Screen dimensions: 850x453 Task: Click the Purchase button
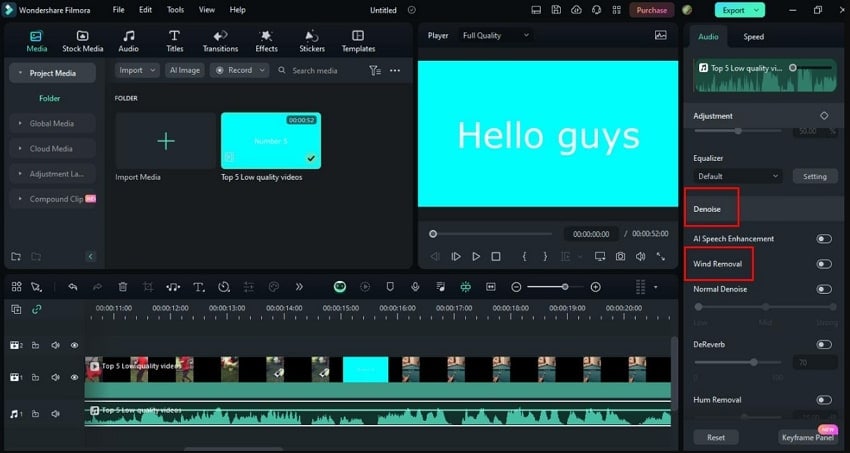click(652, 10)
